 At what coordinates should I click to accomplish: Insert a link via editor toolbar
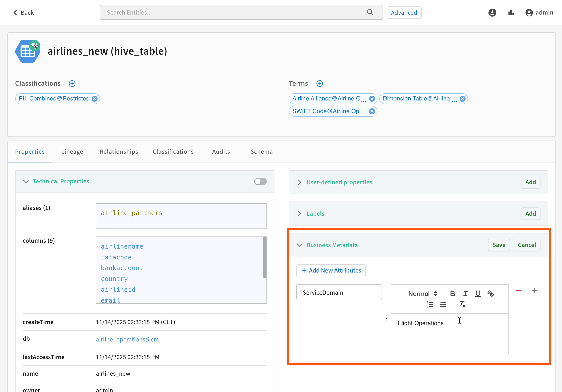[491, 293]
